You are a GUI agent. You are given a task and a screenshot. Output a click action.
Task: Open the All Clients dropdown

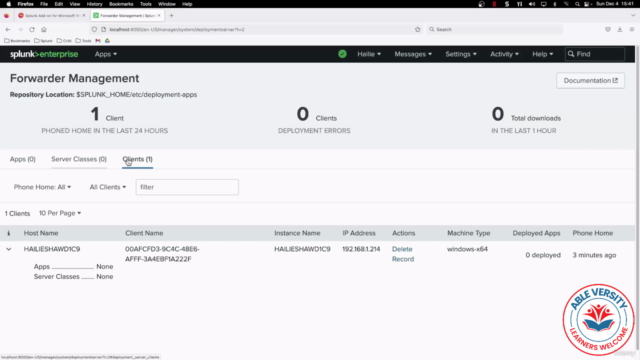click(108, 187)
